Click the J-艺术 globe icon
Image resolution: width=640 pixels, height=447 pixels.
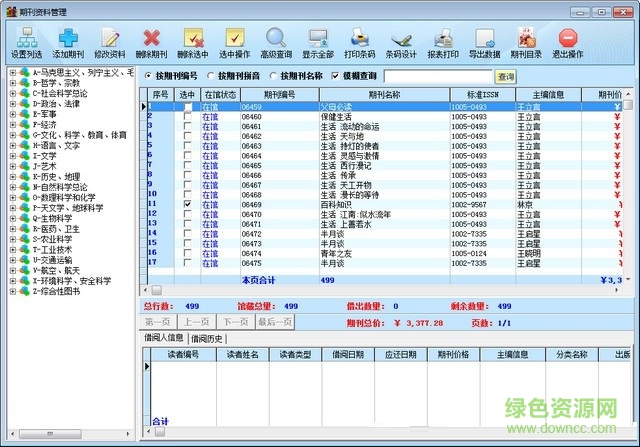[24, 166]
